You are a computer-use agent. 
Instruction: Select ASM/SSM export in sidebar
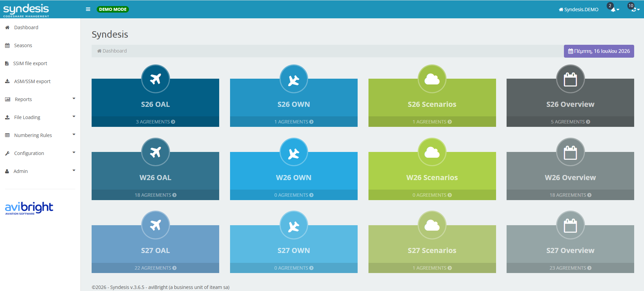click(40, 81)
